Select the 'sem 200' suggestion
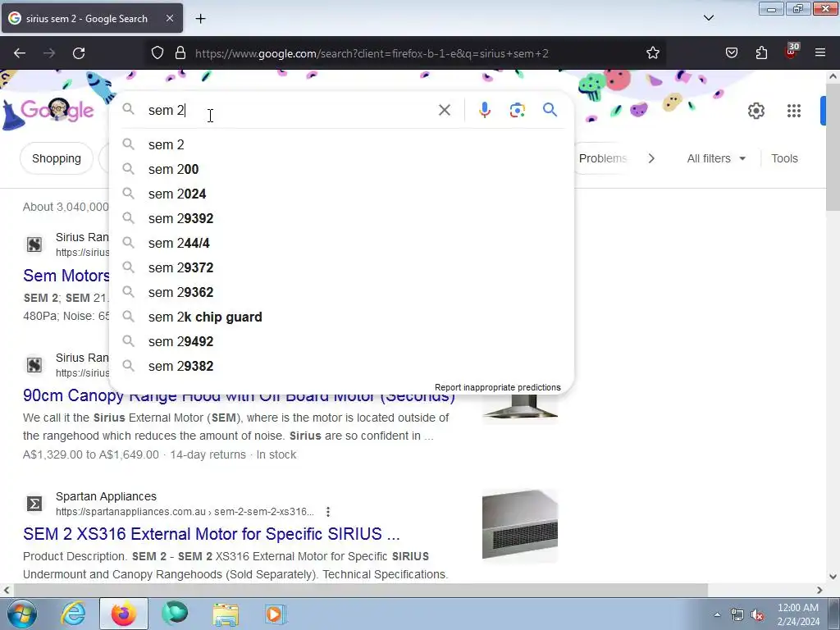Image resolution: width=840 pixels, height=630 pixels. [x=342, y=169]
